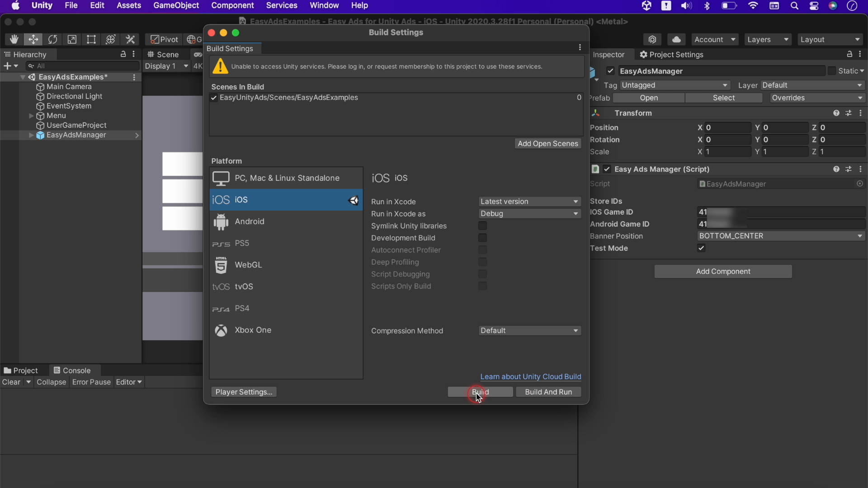Select Android platform in list
Image resolution: width=868 pixels, height=488 pixels.
286,221
